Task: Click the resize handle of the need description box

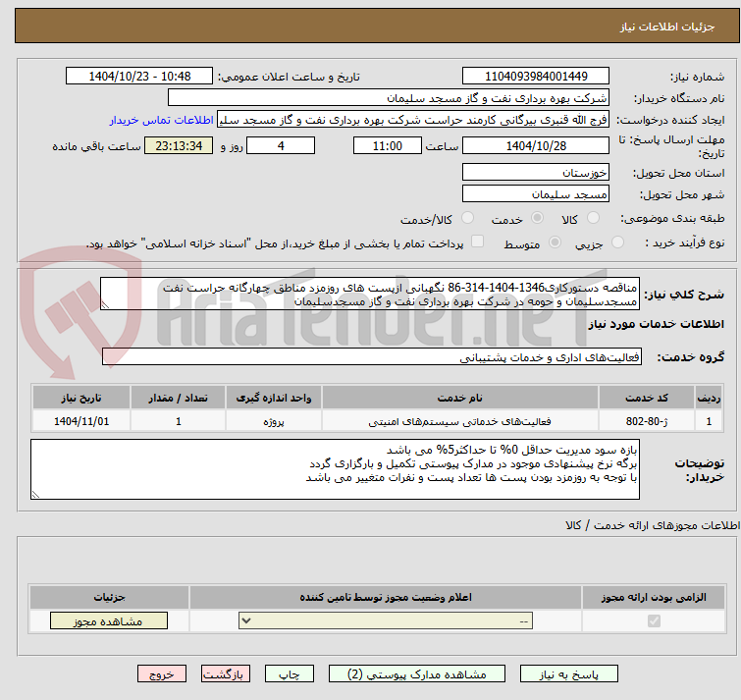Action: point(105,305)
